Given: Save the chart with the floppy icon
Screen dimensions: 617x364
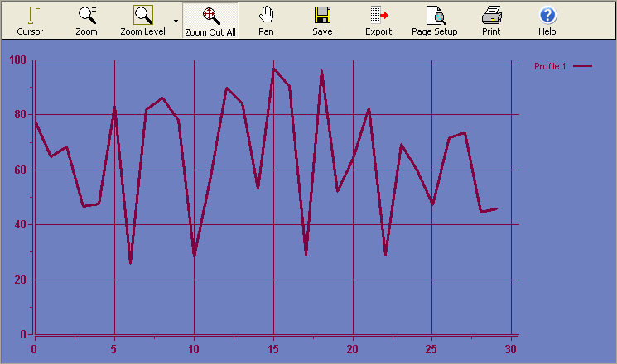Looking at the screenshot, I should 322,20.
